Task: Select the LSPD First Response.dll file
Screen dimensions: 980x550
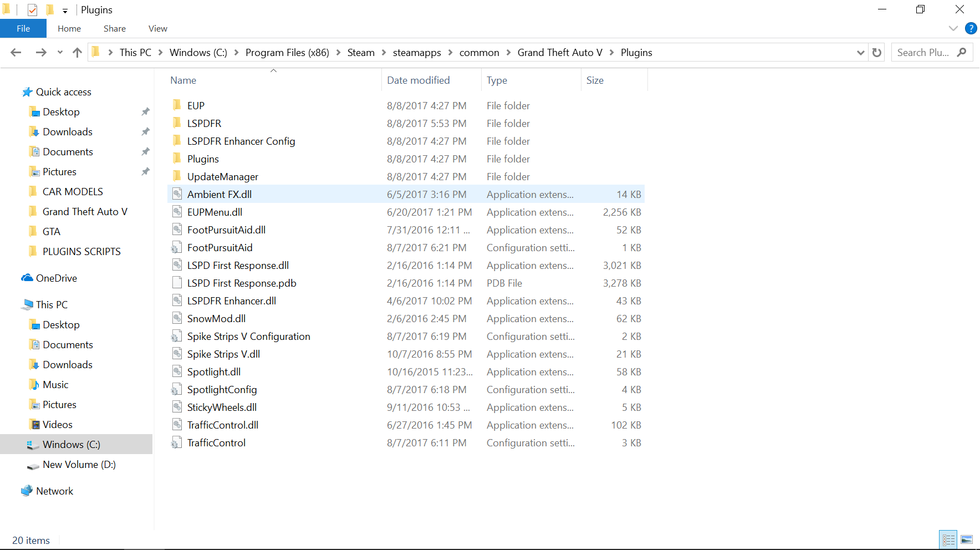Action: click(x=238, y=266)
